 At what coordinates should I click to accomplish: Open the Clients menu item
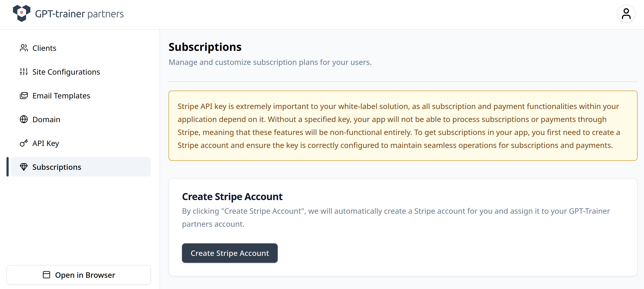pos(44,48)
